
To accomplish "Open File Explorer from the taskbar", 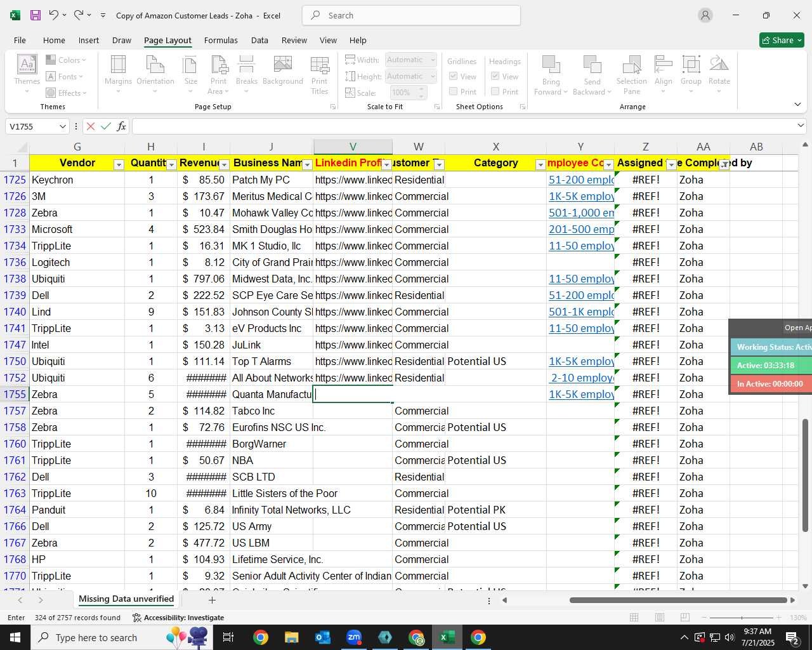I will (291, 637).
